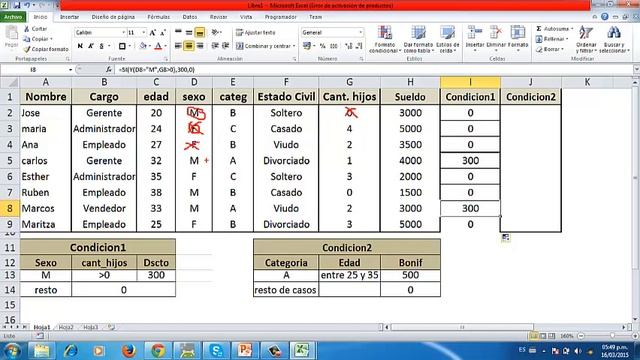
Task: Toggle align text right
Action: pos(200,46)
